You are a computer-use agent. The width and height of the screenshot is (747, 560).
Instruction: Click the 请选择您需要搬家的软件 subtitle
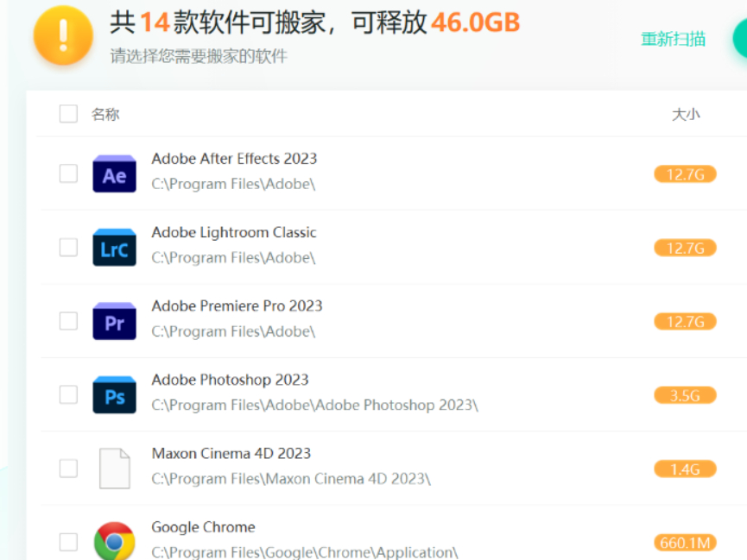[x=199, y=56]
